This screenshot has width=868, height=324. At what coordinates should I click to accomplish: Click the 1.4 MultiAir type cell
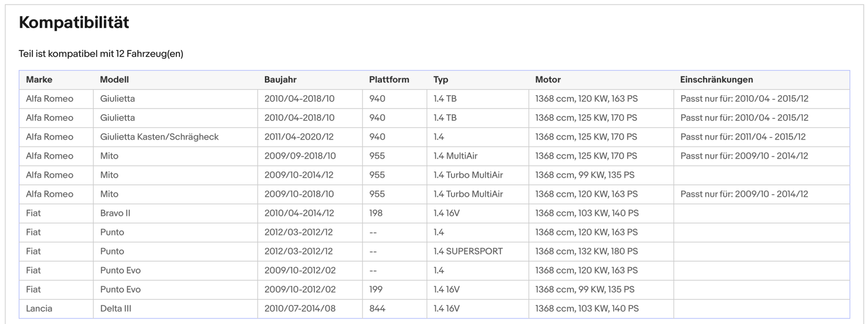[455, 156]
